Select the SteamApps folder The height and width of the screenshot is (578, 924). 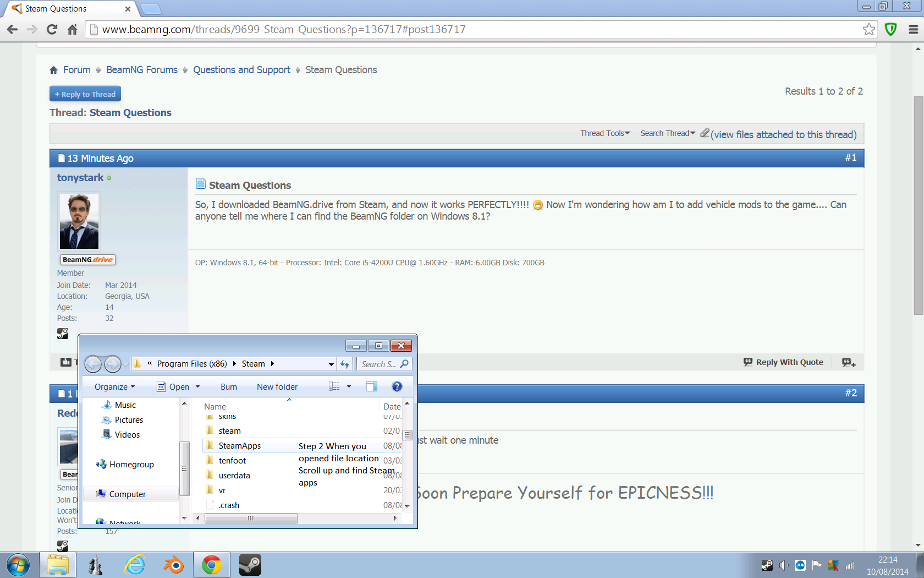point(240,446)
